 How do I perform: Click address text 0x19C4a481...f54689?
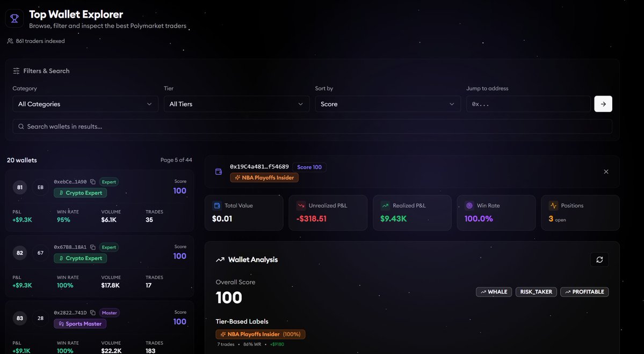tap(259, 166)
